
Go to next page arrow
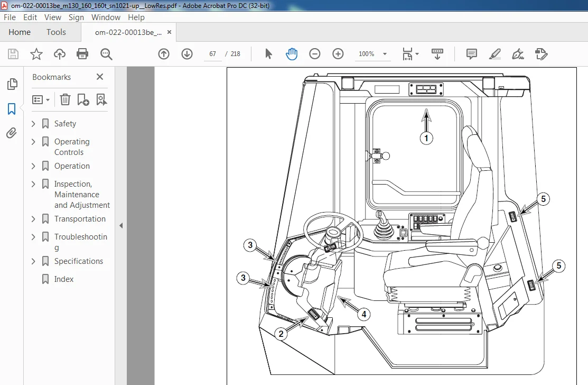(x=187, y=54)
